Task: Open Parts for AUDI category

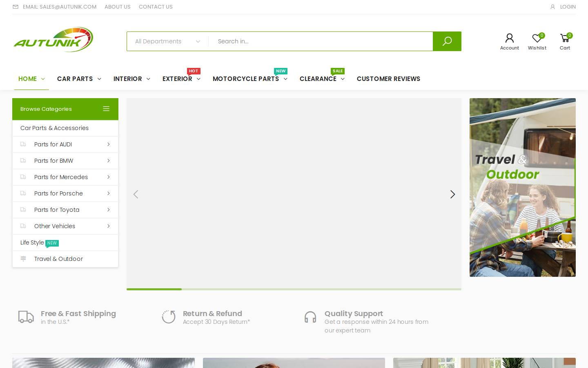Action: (53, 144)
